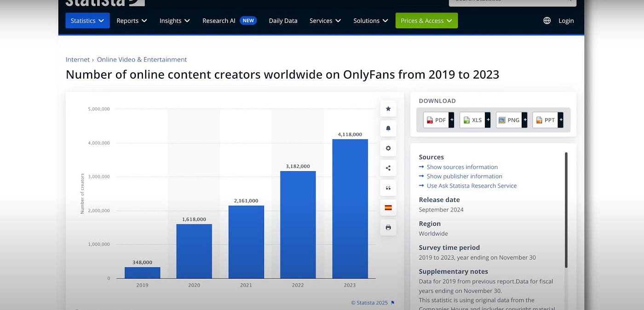Expand the Reports menu

(132, 21)
